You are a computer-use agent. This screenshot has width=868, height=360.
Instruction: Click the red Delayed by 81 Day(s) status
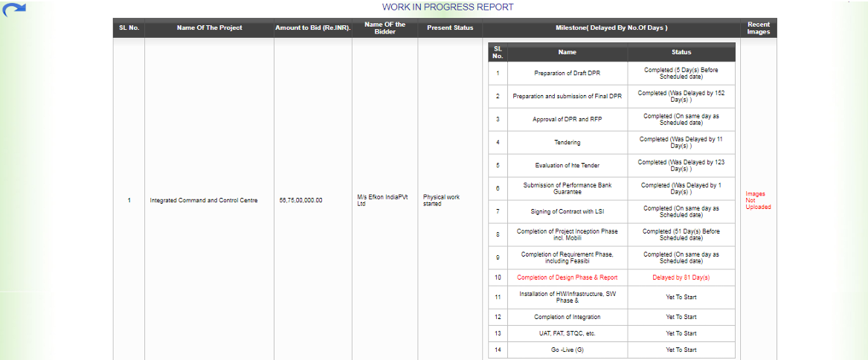681,277
